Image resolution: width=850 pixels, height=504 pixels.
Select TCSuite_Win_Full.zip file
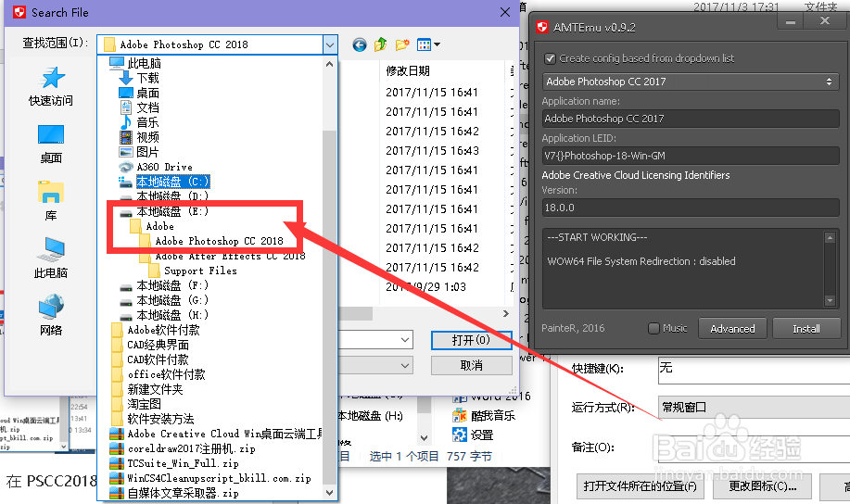tap(174, 463)
